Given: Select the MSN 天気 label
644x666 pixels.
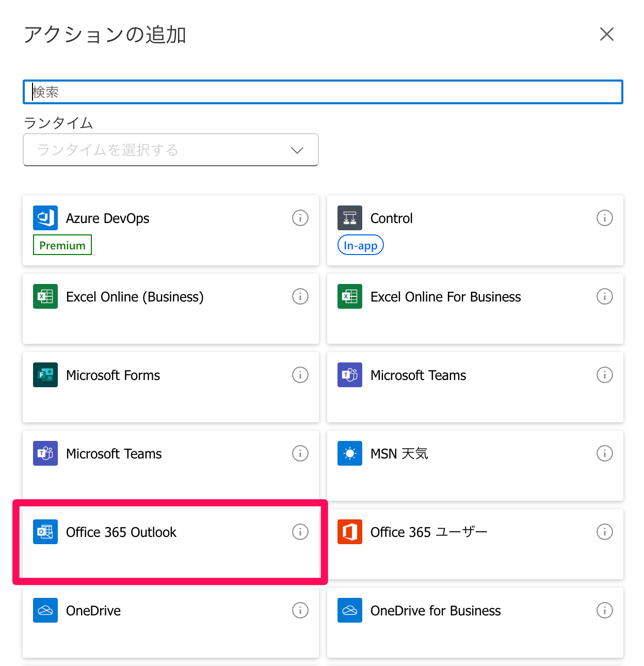Looking at the screenshot, I should click(399, 454).
